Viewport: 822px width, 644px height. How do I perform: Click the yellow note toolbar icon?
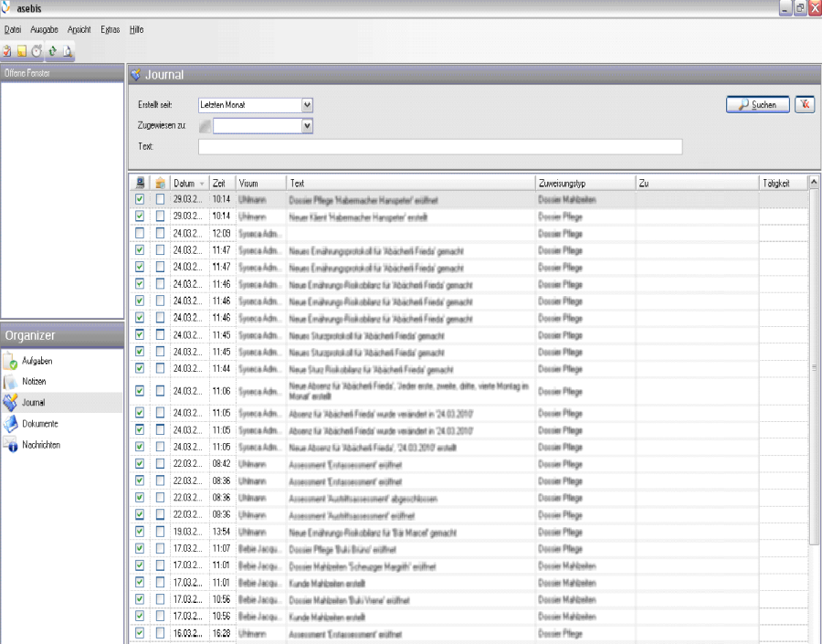pos(21,51)
